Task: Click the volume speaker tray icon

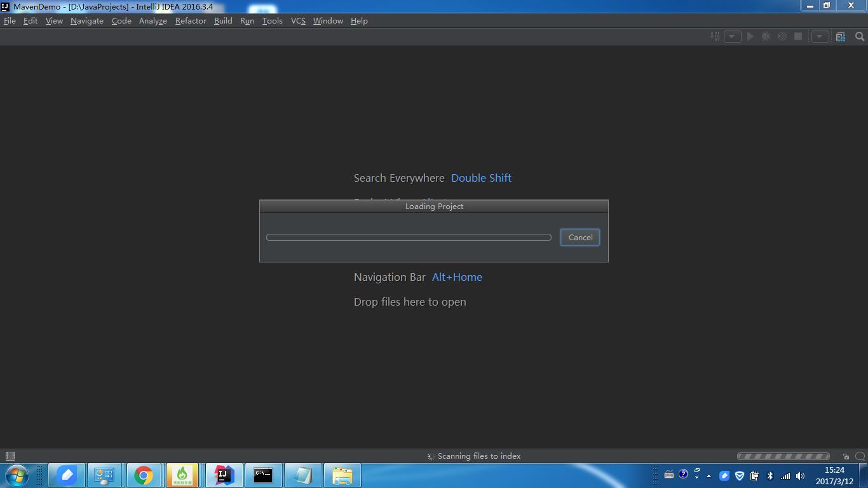Action: point(801,475)
